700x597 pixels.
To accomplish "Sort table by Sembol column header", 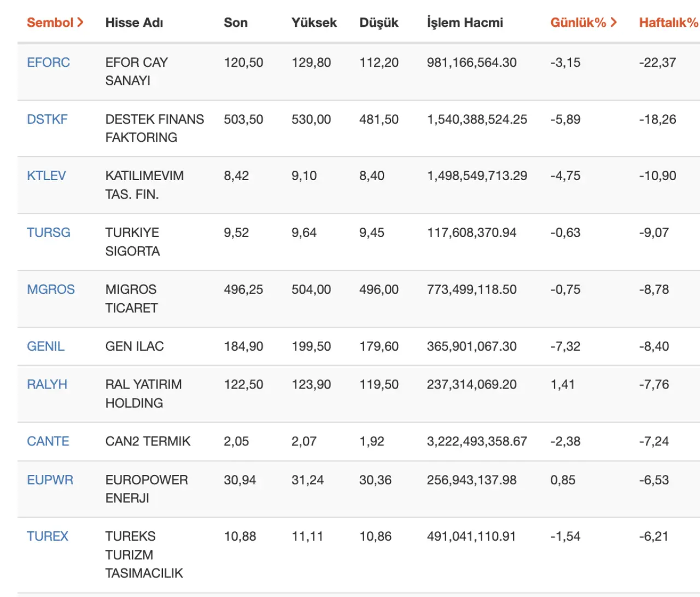I will coord(55,22).
